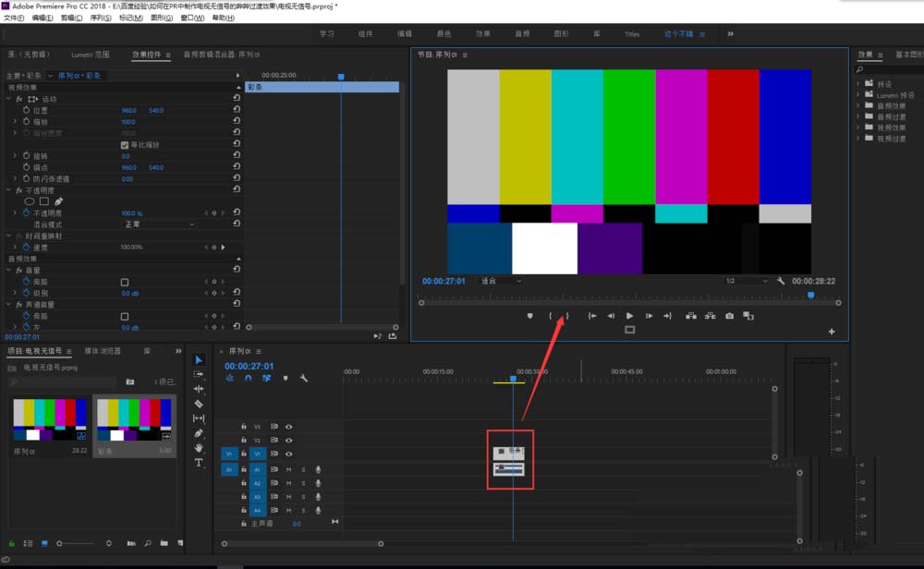Click the Export Frame camera icon in Program monitor
This screenshot has height=569, width=924.
tap(729, 316)
